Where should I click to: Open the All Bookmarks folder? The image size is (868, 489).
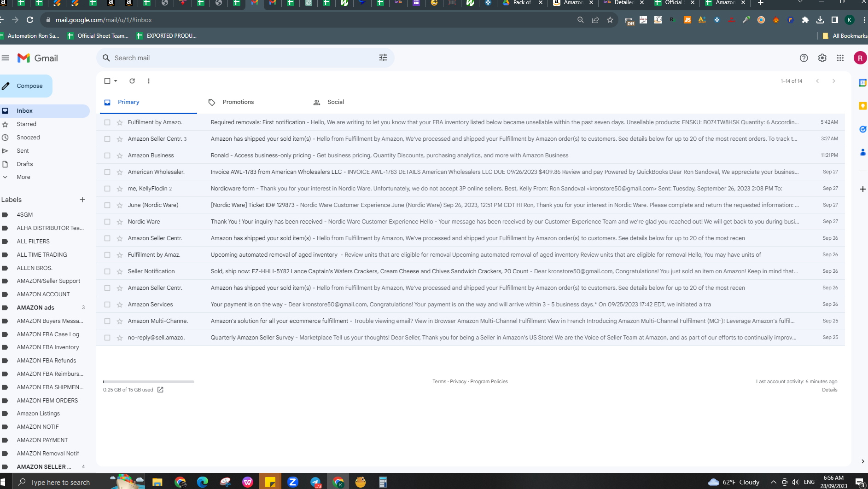coord(845,36)
